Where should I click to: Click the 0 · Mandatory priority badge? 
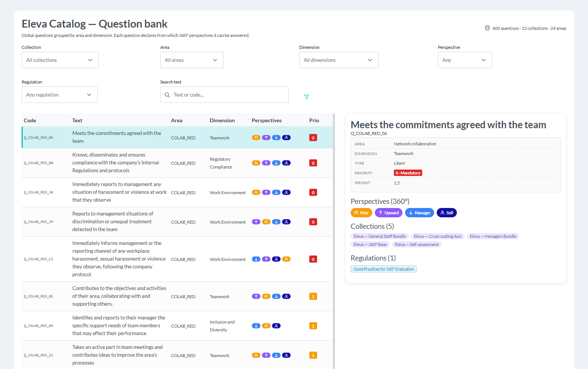point(408,173)
